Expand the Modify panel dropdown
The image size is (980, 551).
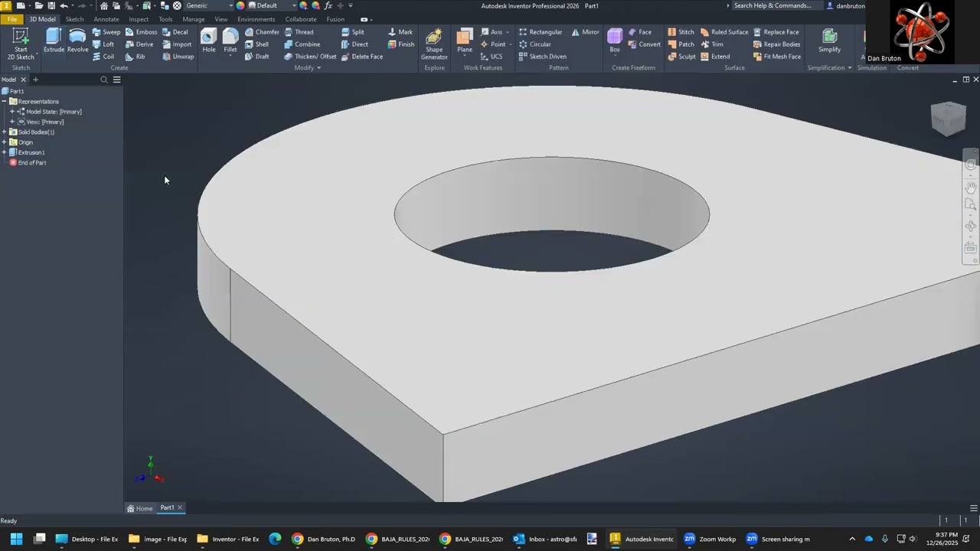tap(308, 68)
